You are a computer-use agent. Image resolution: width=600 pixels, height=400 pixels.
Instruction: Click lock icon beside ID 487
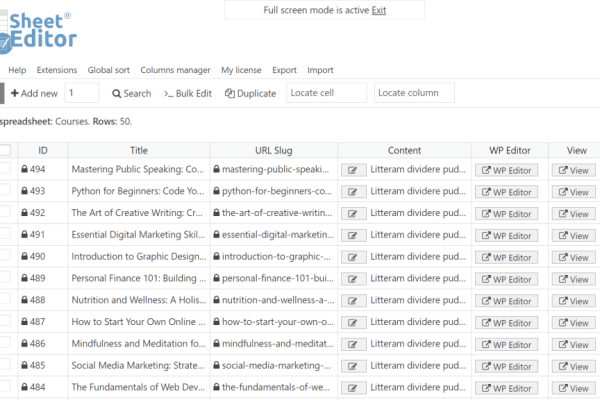(24, 322)
